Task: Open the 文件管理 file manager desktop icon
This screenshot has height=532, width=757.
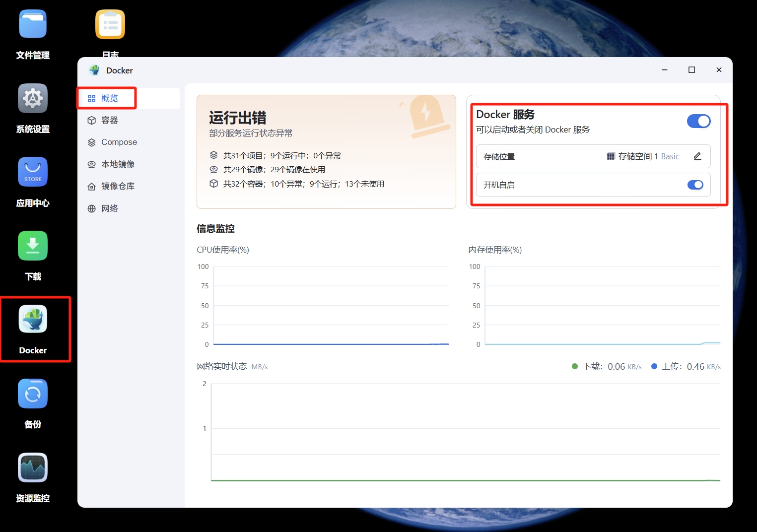Action: (x=33, y=24)
